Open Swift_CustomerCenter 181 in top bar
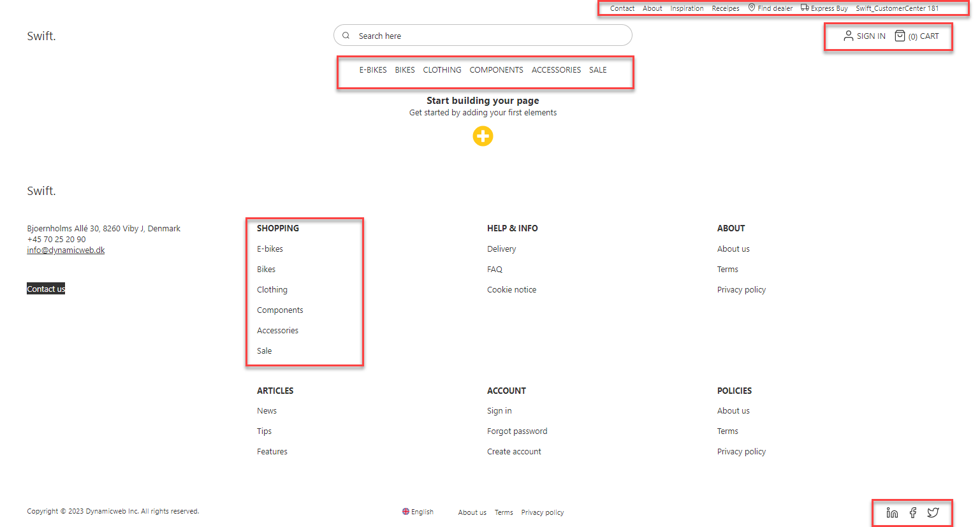The height and width of the screenshot is (527, 980). (x=896, y=8)
